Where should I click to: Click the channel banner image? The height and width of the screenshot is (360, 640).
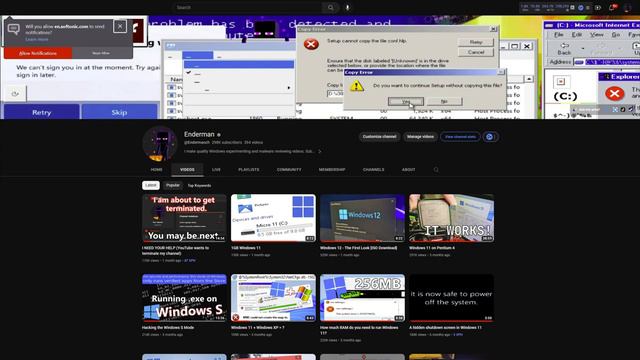(x=320, y=67)
